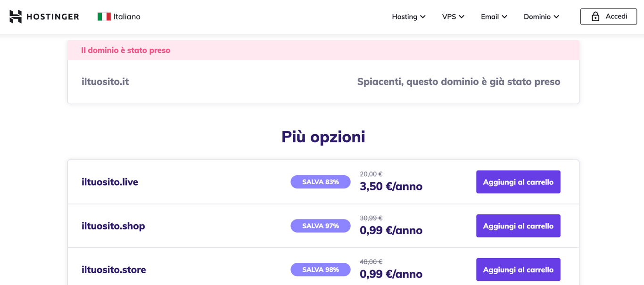Expand the Email dropdown chevron
This screenshot has width=644, height=285.
(x=506, y=16)
